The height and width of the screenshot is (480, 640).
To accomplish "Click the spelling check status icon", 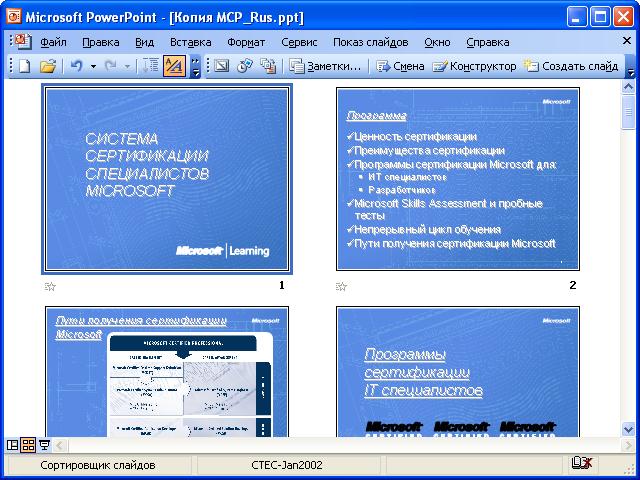I will click(x=582, y=463).
